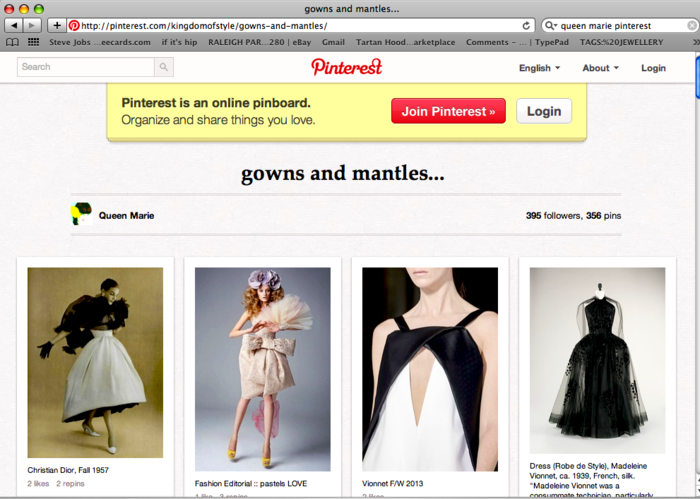The width and height of the screenshot is (700, 499).
Task: Open the TAGS:%20JEWELLERY bookmark
Action: tap(621, 42)
